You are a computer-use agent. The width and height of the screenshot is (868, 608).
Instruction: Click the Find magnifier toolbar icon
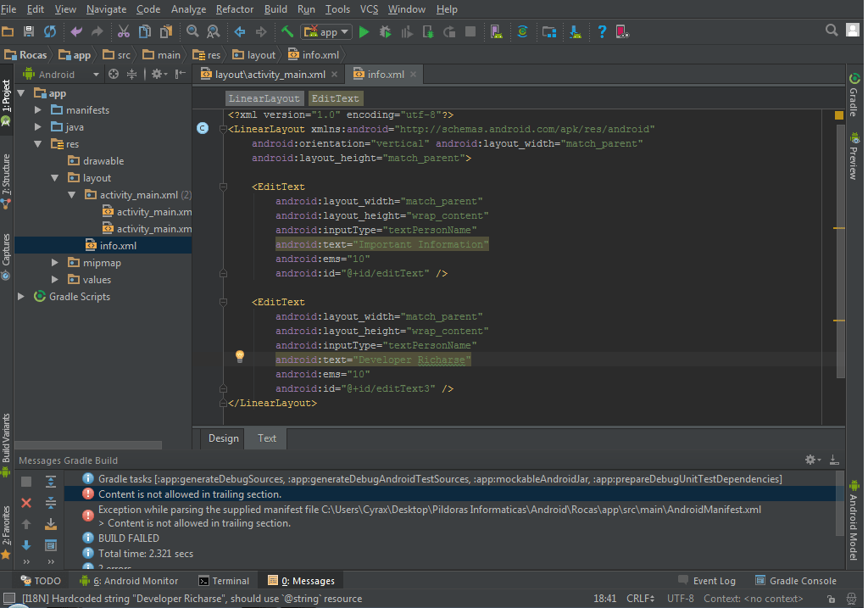click(192, 31)
